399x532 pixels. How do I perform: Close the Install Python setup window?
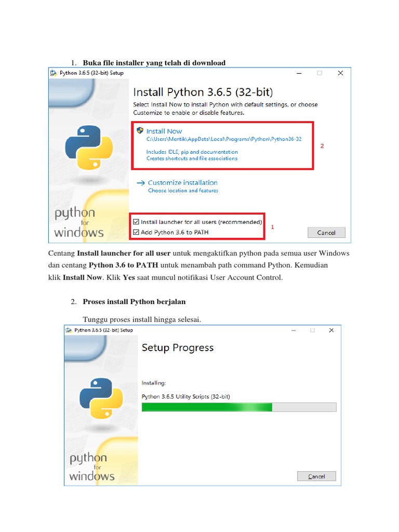[x=340, y=73]
